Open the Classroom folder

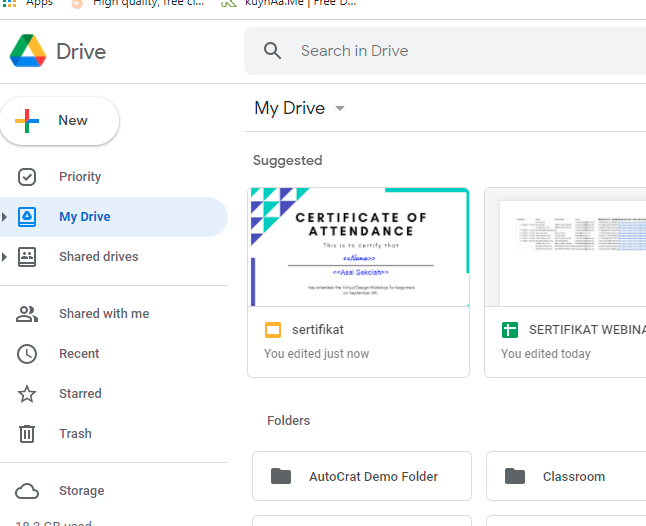click(x=566, y=476)
